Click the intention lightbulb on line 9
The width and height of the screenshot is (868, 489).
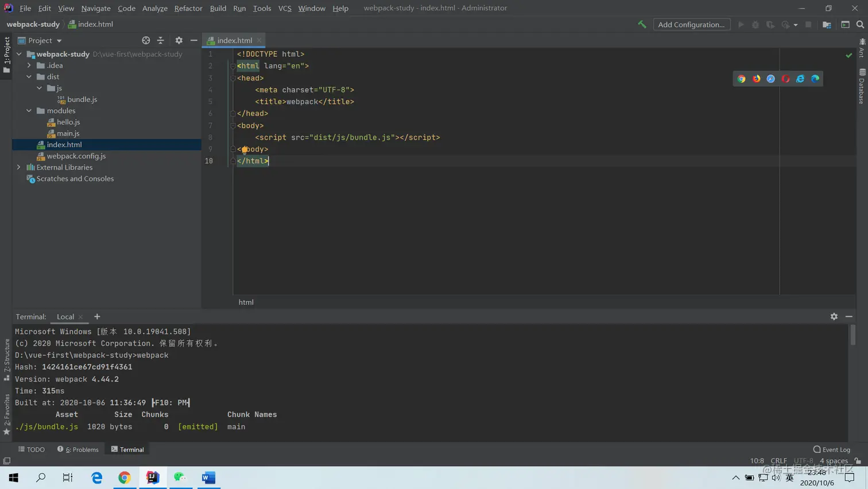[245, 150]
